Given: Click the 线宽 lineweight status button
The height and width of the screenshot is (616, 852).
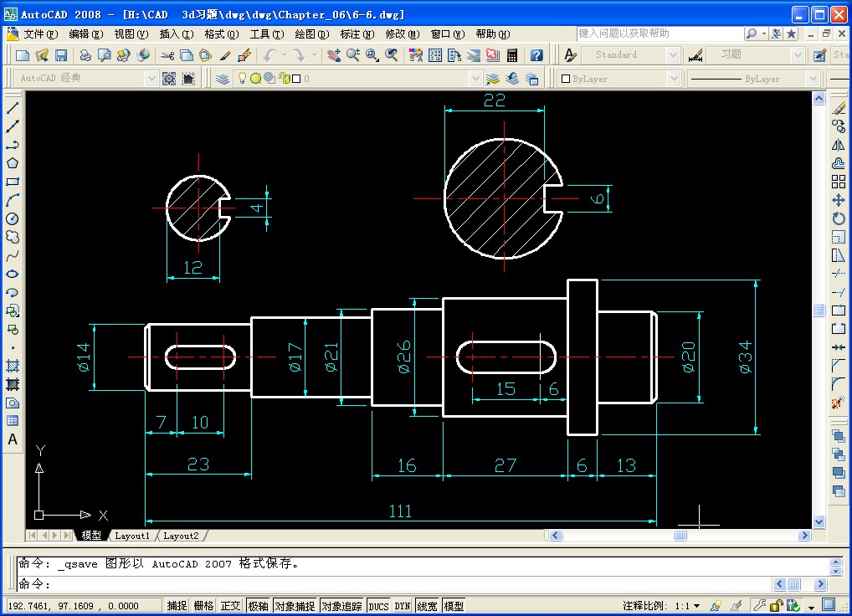Looking at the screenshot, I should tap(428, 606).
